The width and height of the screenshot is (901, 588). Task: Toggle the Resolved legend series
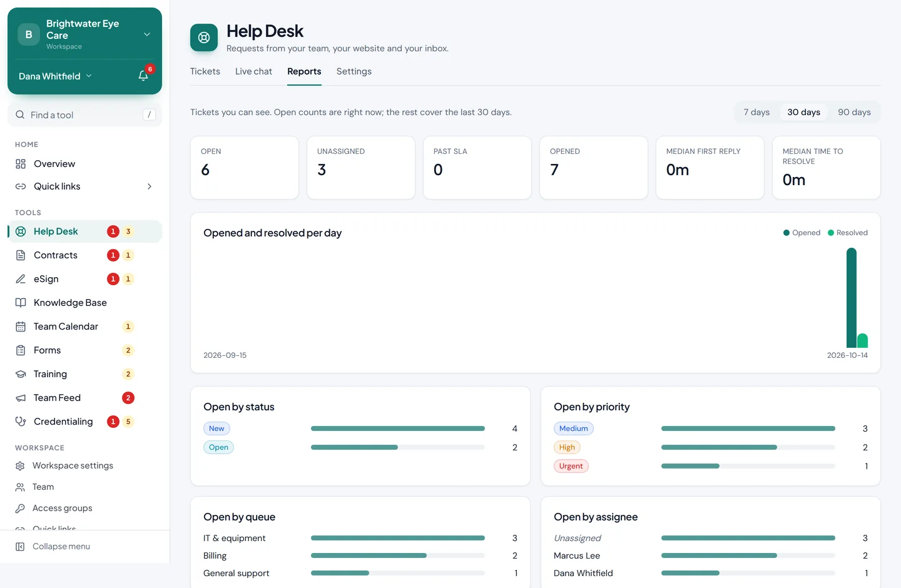coord(848,233)
